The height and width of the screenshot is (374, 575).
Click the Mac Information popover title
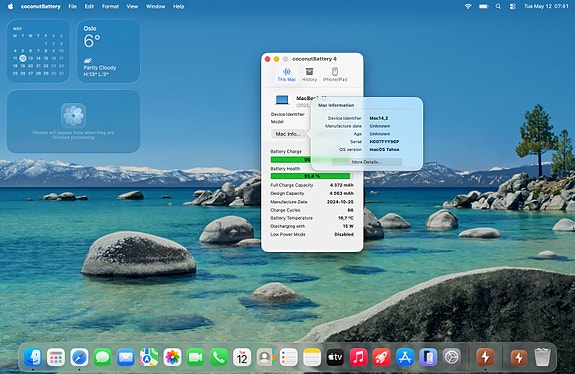pos(336,105)
